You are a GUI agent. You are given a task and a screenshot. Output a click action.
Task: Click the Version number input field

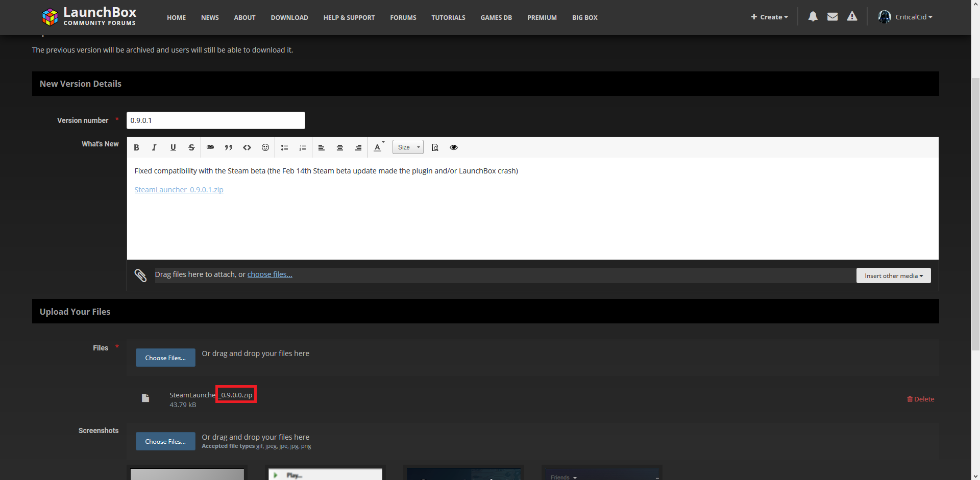coord(216,120)
